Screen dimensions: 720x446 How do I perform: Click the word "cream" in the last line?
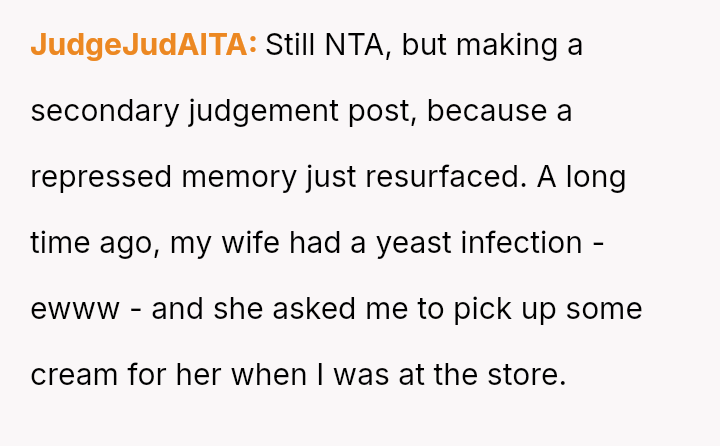71,375
